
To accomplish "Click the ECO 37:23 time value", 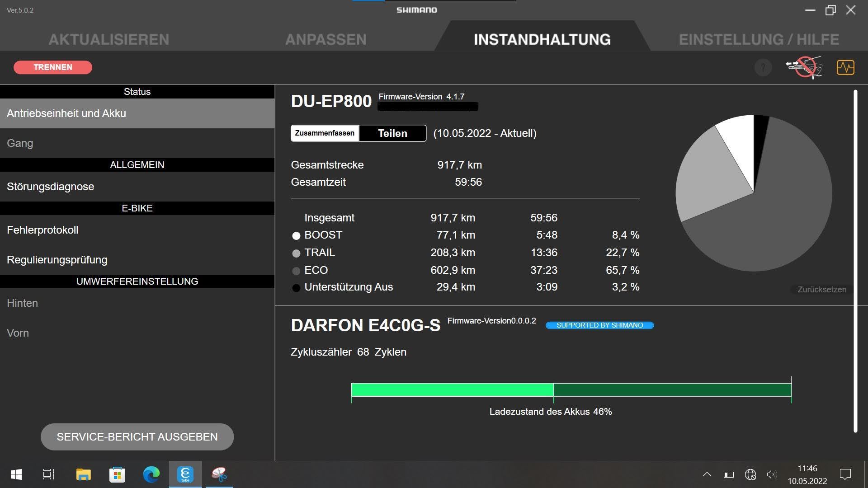I will (544, 270).
